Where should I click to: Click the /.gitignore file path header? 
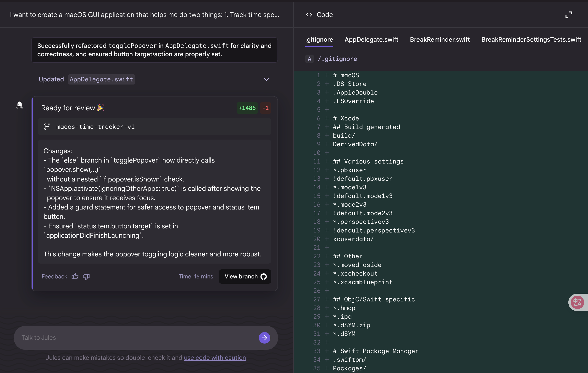[x=337, y=59]
